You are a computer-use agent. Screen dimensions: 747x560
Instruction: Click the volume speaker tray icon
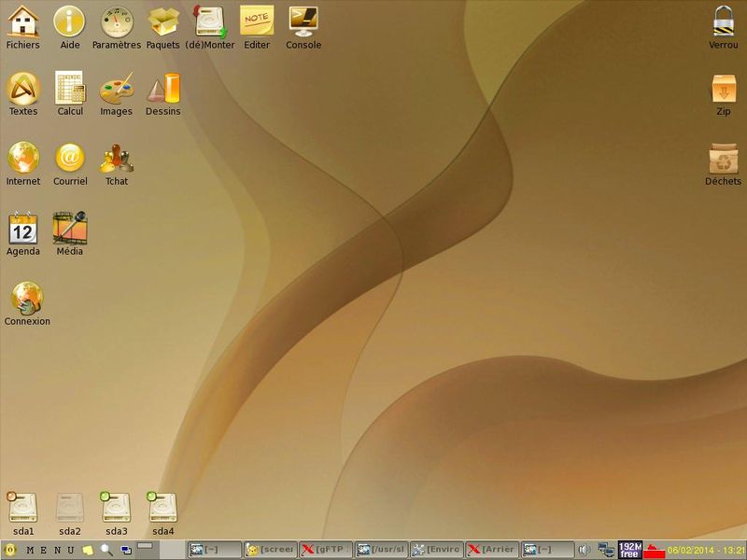pyautogui.click(x=585, y=550)
